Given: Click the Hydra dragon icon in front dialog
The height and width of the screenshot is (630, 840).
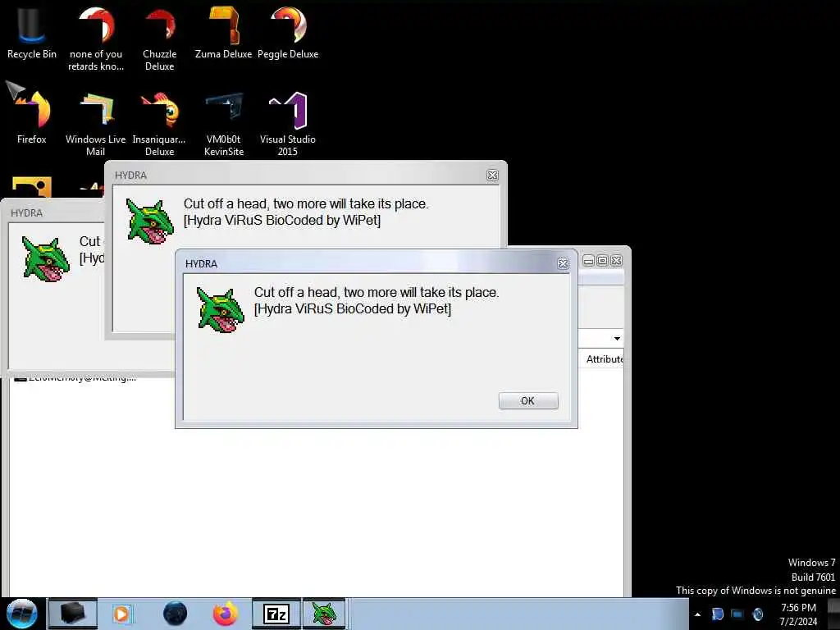Looking at the screenshot, I should (x=221, y=309).
